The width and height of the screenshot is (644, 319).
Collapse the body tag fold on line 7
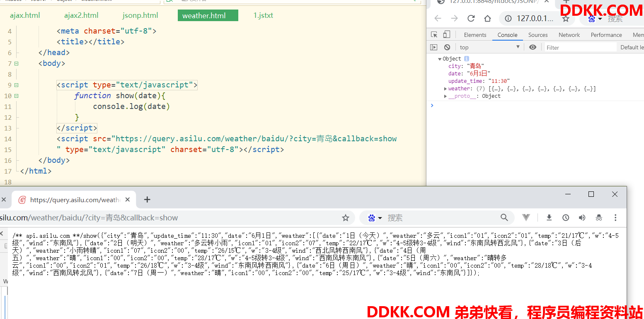[17, 63]
